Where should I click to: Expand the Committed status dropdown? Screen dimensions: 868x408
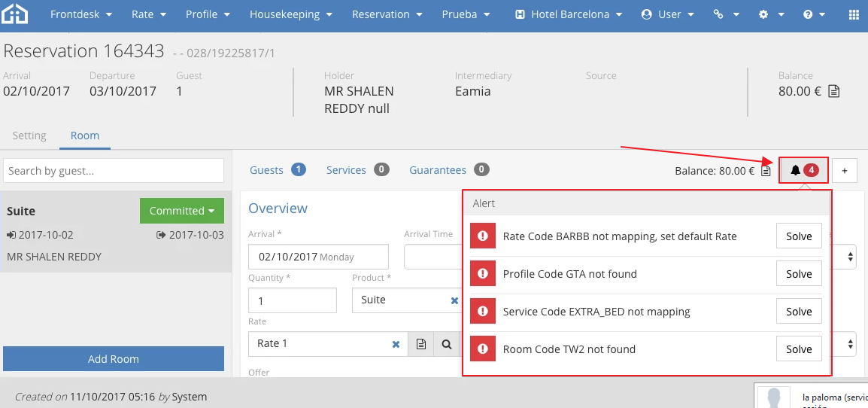pos(181,211)
